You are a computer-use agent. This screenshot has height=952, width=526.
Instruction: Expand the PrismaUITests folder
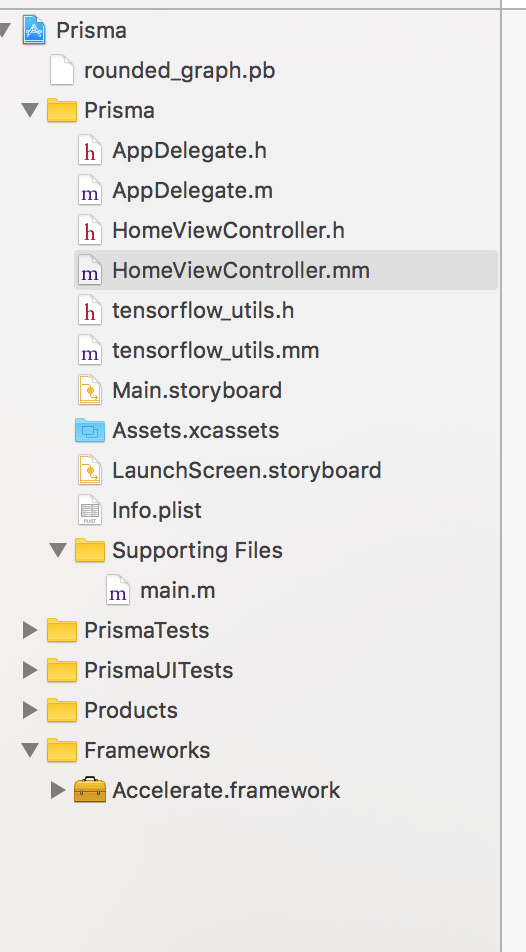(30, 670)
